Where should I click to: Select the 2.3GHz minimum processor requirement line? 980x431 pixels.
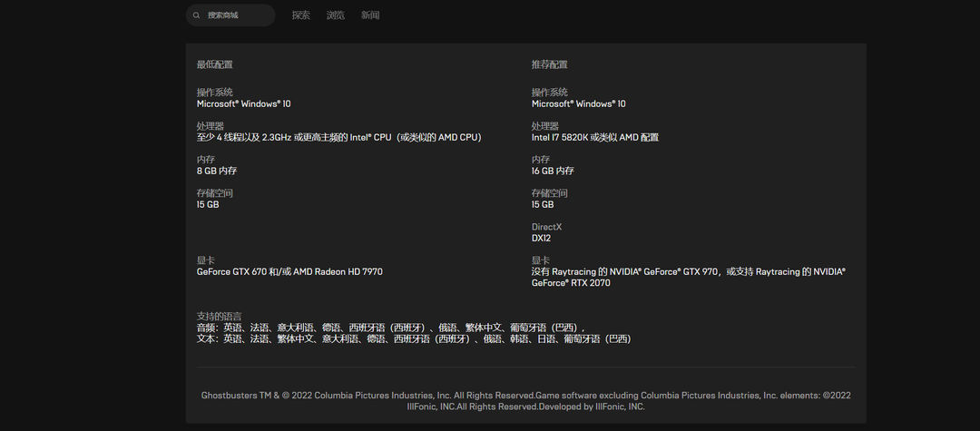[339, 137]
